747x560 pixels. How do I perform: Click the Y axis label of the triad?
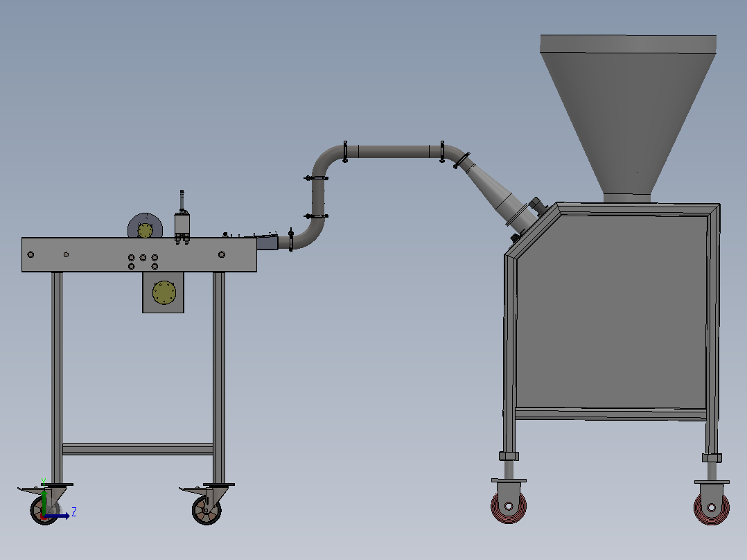(44, 482)
